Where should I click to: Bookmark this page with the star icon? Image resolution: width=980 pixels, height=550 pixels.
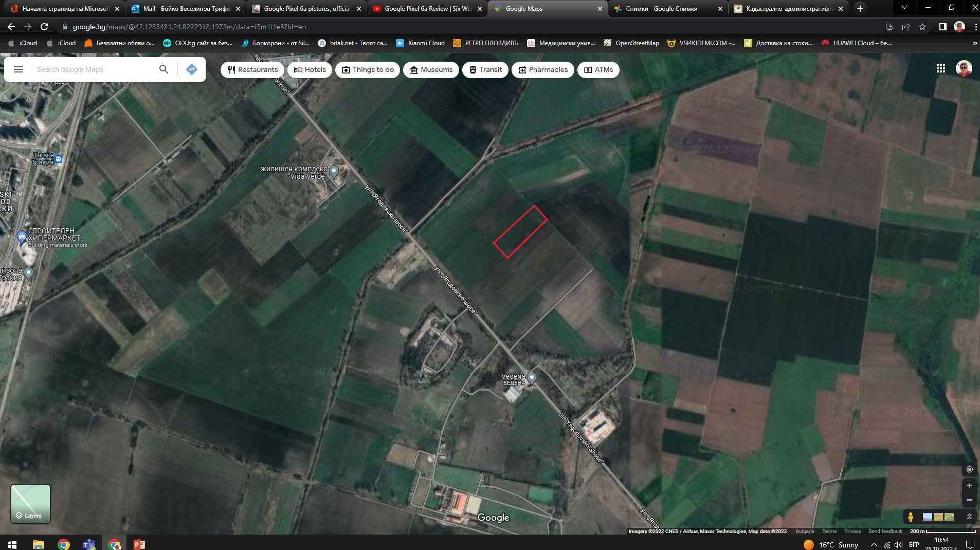click(922, 27)
